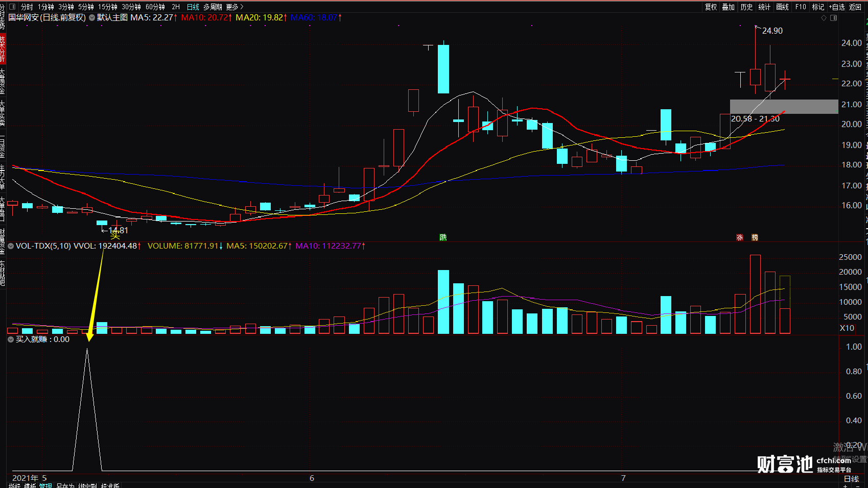Select the 1分钟 period

point(46,7)
